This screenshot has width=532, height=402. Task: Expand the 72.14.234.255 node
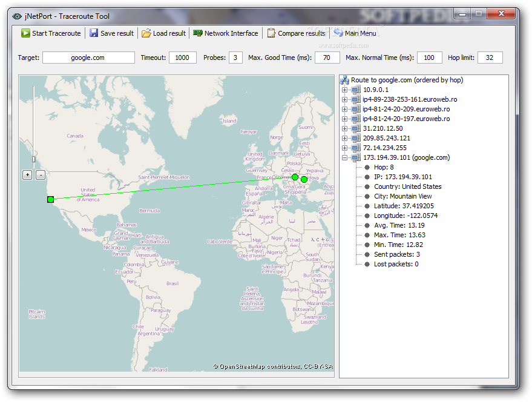pyautogui.click(x=345, y=148)
